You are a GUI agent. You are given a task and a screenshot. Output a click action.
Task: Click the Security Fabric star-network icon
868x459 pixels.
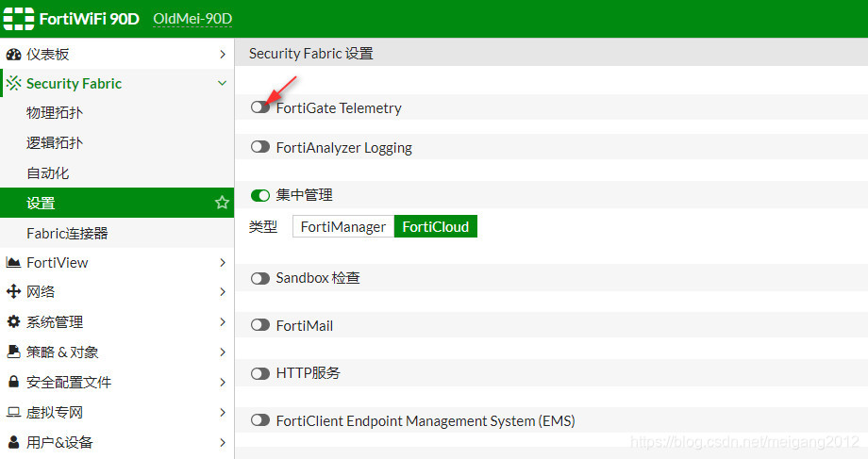pyautogui.click(x=14, y=84)
